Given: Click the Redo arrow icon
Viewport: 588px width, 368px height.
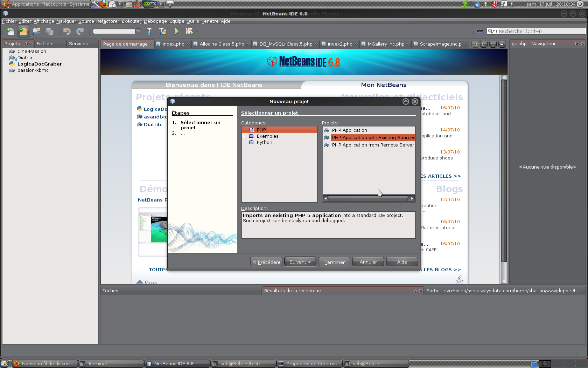Looking at the screenshot, I should pos(80,32).
